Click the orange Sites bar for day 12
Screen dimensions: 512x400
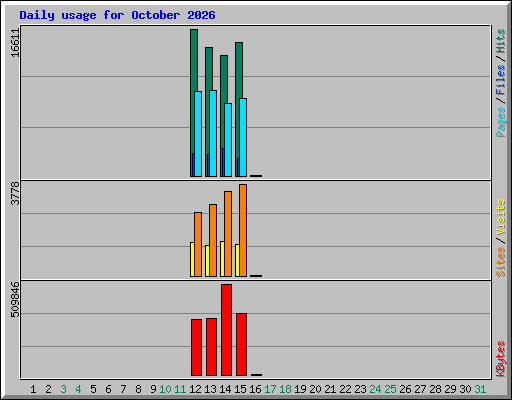click(198, 244)
